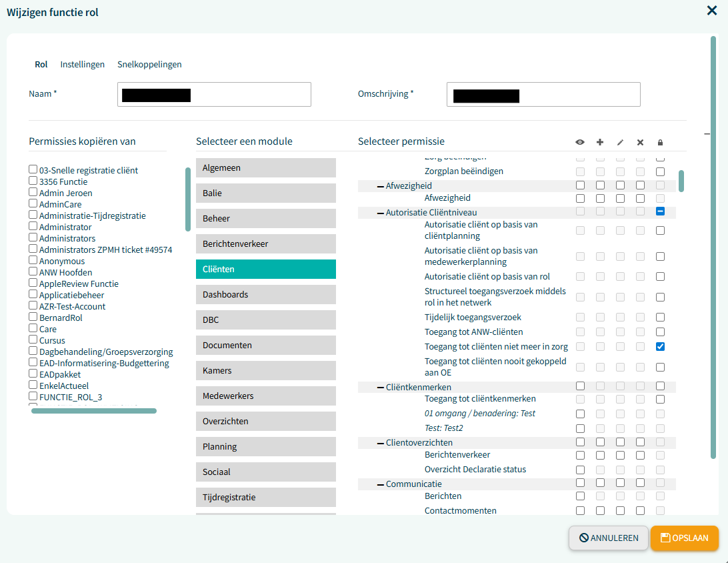Close the Wijzigen functie rol dialog
The height and width of the screenshot is (563, 728).
point(712,11)
